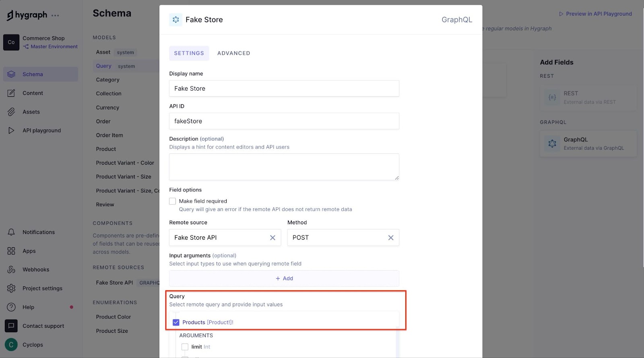Select the Category model

107,80
